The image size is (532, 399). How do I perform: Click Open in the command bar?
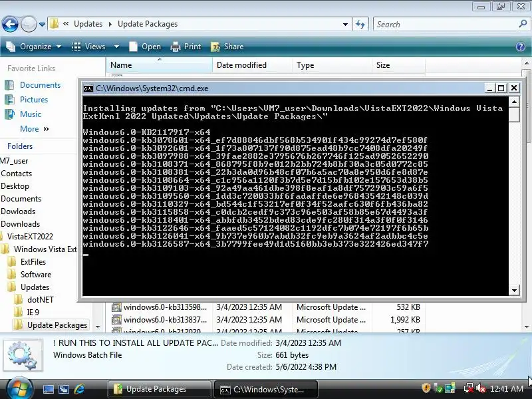(x=145, y=47)
